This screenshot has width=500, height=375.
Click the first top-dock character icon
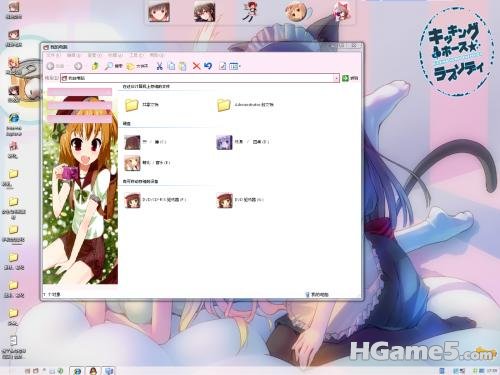pos(159,11)
